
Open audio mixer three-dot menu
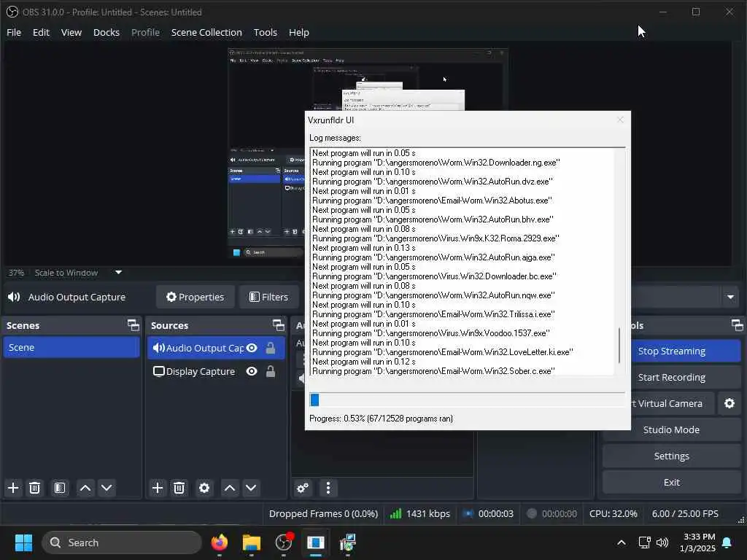tap(328, 488)
